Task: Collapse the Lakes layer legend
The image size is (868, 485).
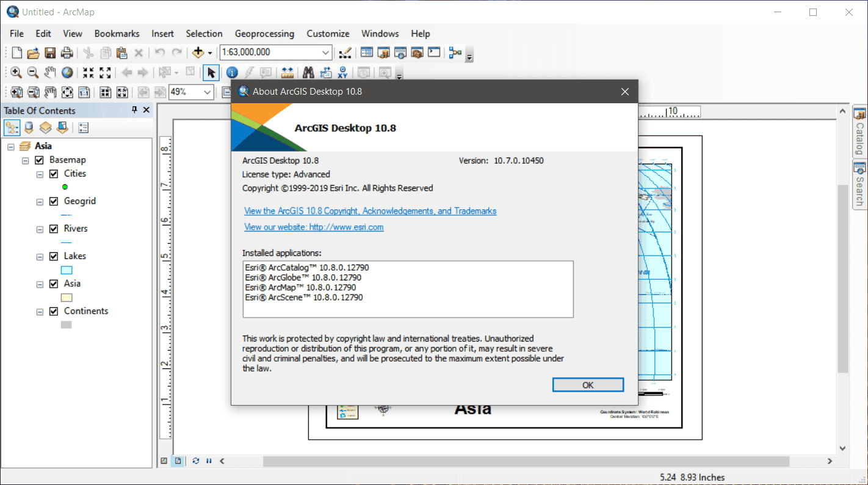Action: (x=40, y=257)
